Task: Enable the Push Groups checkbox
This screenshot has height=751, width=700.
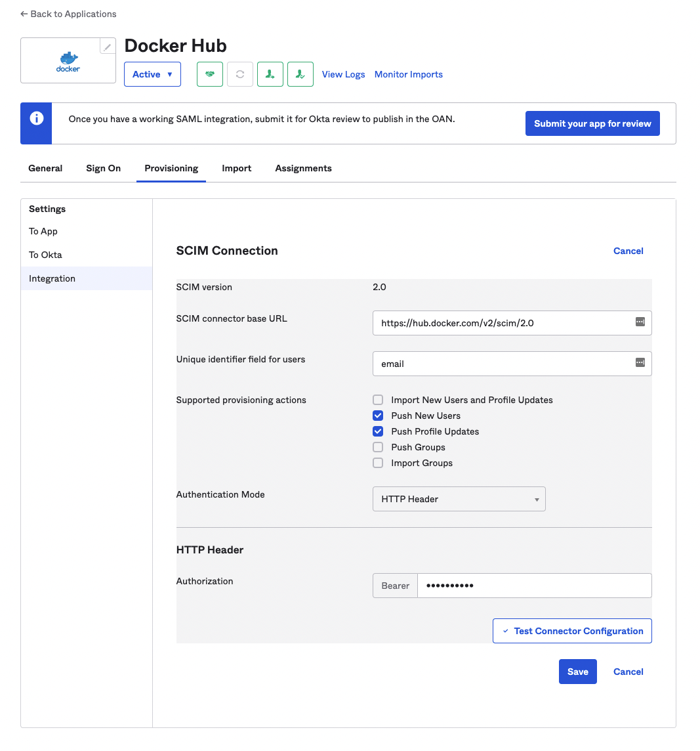Action: [x=379, y=447]
